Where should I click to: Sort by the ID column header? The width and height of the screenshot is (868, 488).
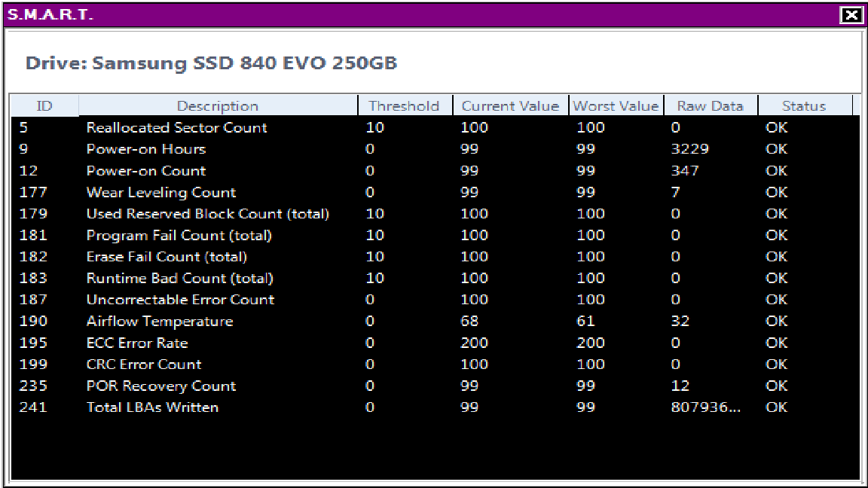click(x=44, y=105)
